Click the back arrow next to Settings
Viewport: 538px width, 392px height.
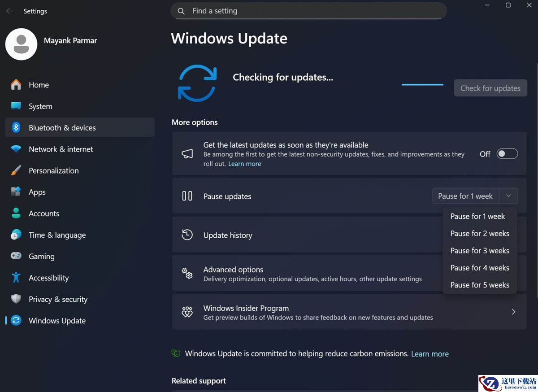pos(9,11)
